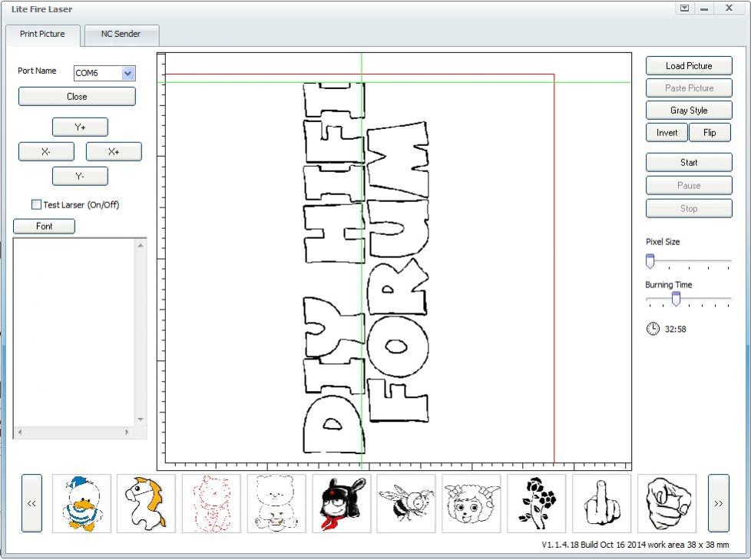Screen dimensions: 751x560
Task: Click text box horizontal scrollbar left arrow
Action: (20, 432)
